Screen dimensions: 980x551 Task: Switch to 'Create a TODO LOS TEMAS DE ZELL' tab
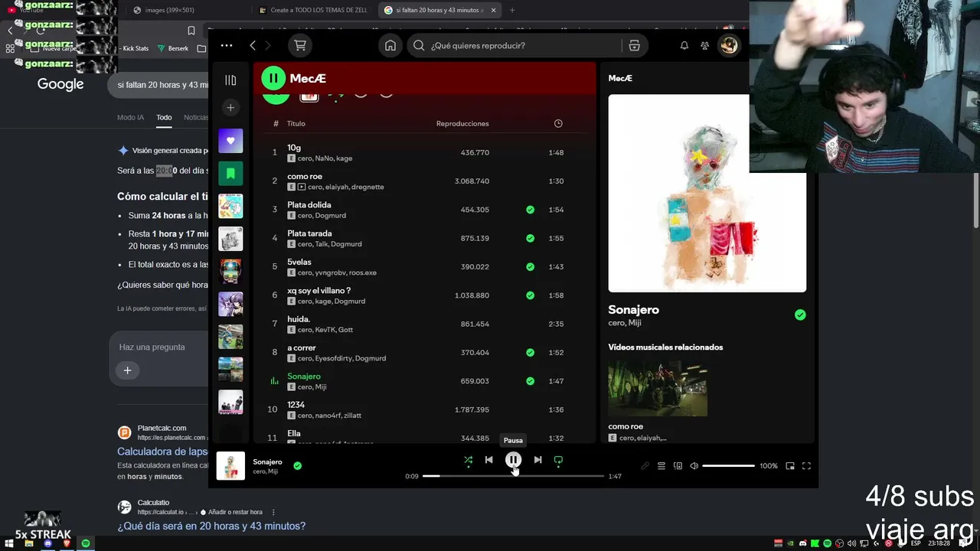pos(313,11)
